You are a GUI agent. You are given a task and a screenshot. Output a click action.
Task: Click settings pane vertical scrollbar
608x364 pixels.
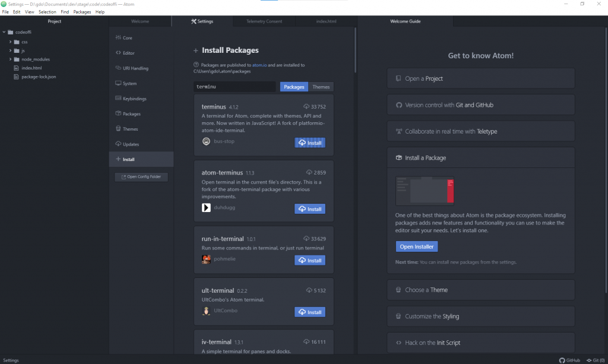[x=355, y=50]
